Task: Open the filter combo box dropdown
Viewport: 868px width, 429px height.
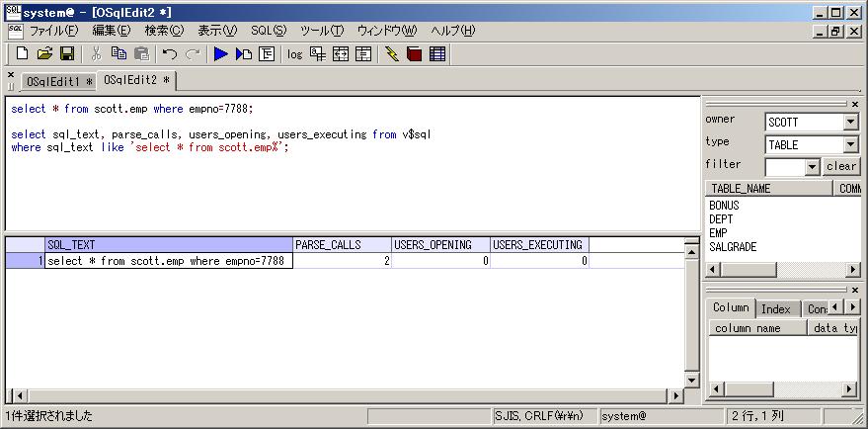Action: pyautogui.click(x=813, y=167)
